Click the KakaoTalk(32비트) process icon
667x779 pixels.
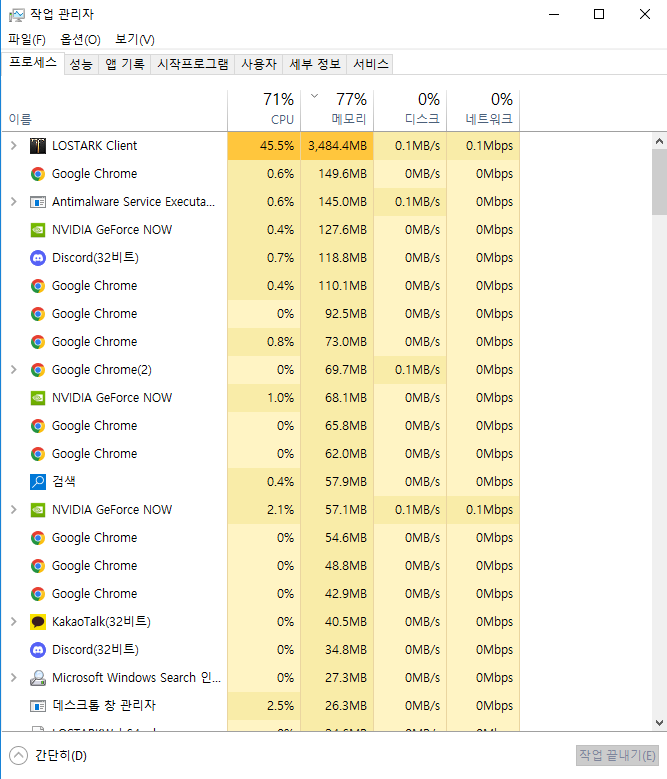tap(38, 622)
